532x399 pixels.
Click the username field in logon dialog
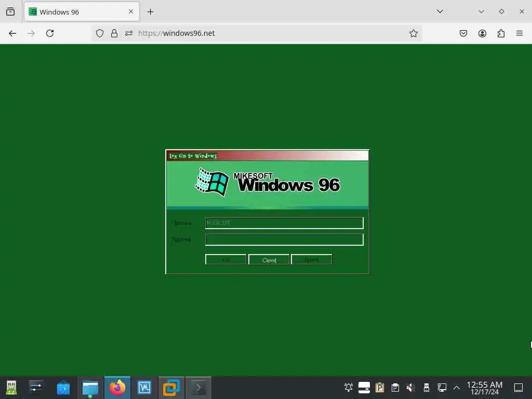(284, 223)
